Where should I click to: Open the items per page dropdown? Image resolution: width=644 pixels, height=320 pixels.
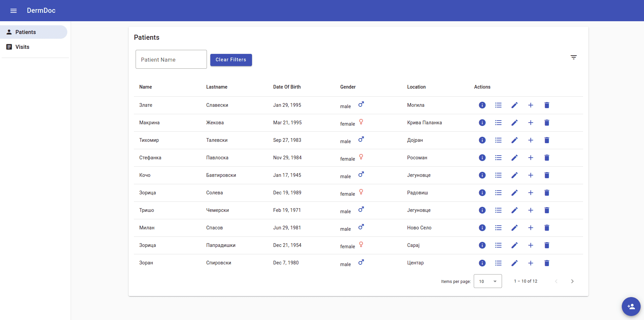(x=488, y=281)
